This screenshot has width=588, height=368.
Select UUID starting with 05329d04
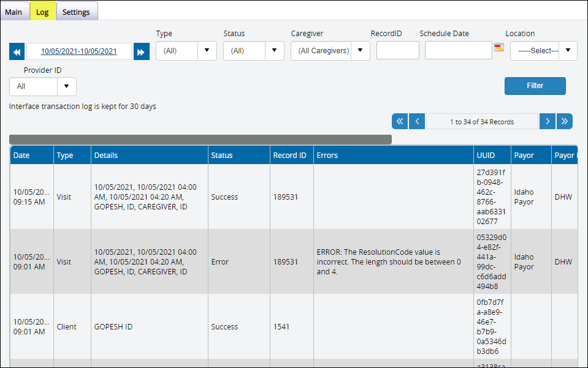point(492,261)
